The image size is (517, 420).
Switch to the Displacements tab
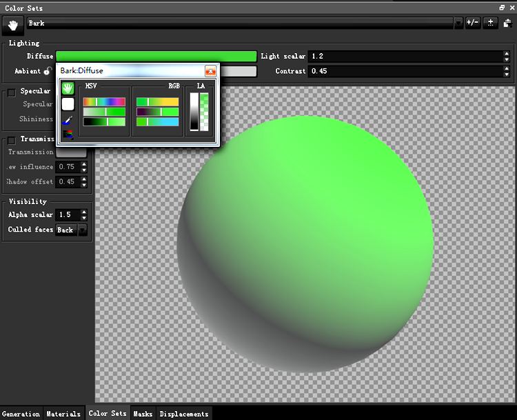point(184,414)
